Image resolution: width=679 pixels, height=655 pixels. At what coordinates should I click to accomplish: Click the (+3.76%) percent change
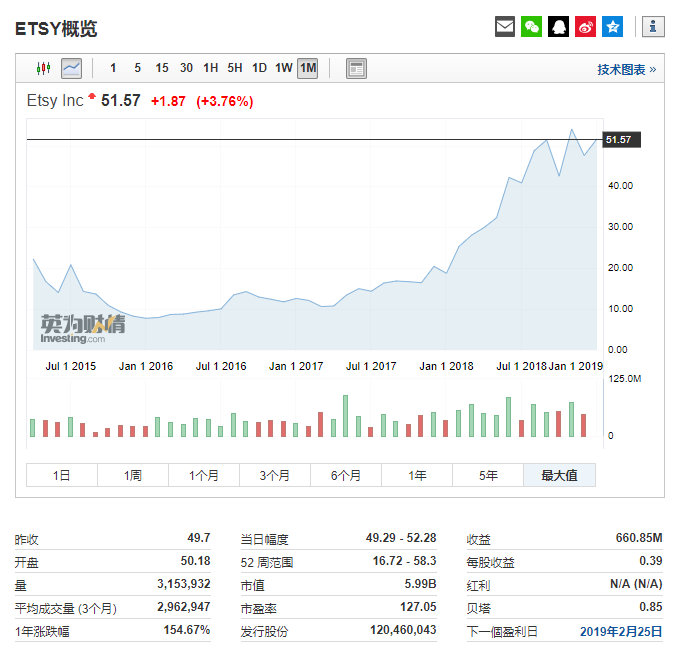225,101
